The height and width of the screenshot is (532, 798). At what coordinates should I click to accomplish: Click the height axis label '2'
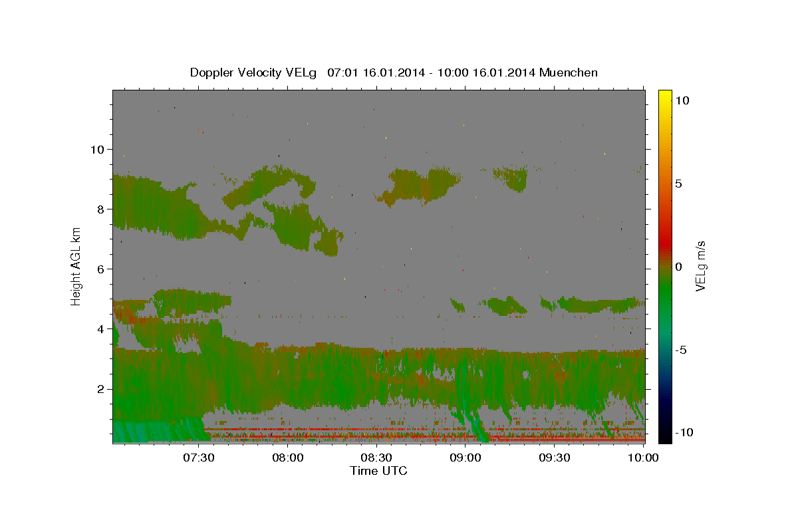click(100, 388)
